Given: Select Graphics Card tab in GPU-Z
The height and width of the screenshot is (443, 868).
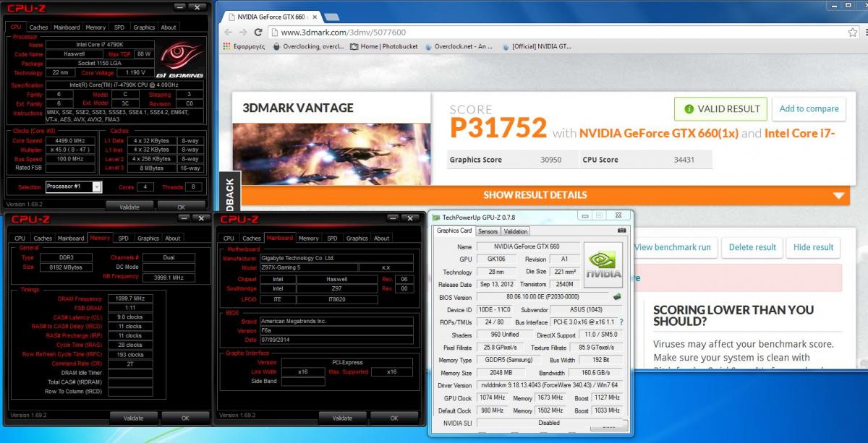Looking at the screenshot, I should [454, 231].
